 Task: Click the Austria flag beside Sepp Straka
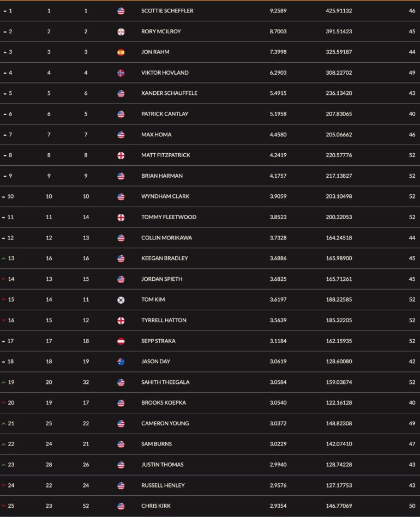coord(121,341)
